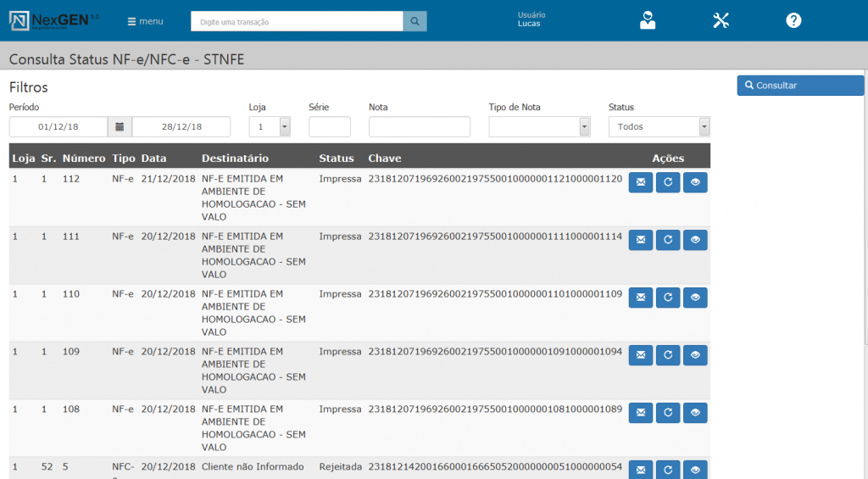This screenshot has height=479, width=868.
Task: Refresh status of note number 111
Action: 668,240
